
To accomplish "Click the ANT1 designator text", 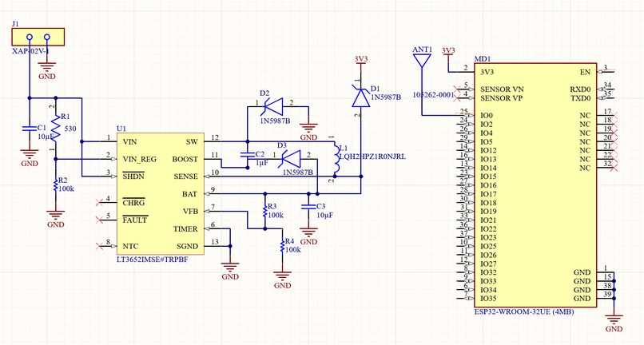I will (x=423, y=50).
